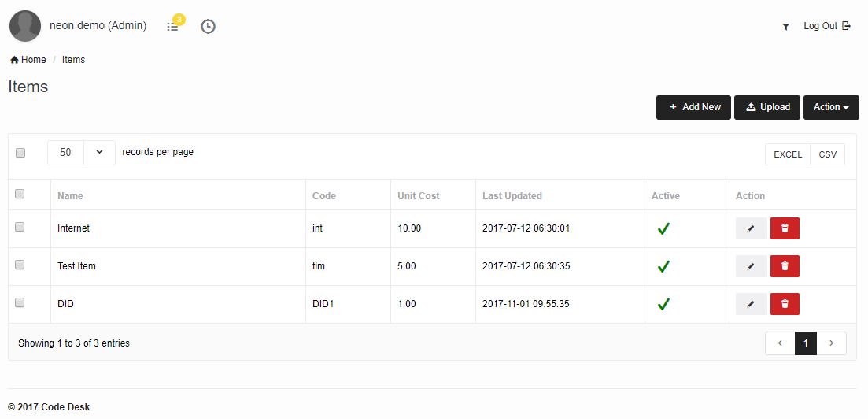Delete the DID item using trash icon
This screenshot has width=868, height=419.
(x=785, y=304)
